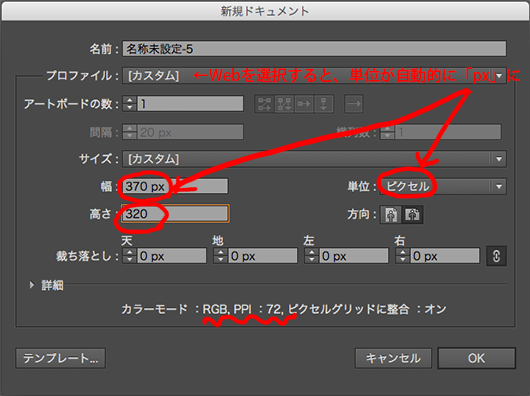Click the right-to-left layout arrow icon

354,104
